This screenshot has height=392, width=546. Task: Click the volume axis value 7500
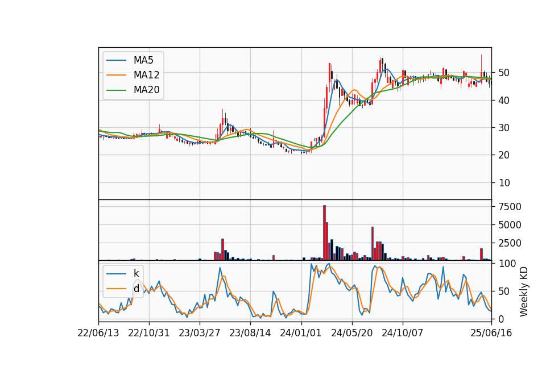(510, 207)
